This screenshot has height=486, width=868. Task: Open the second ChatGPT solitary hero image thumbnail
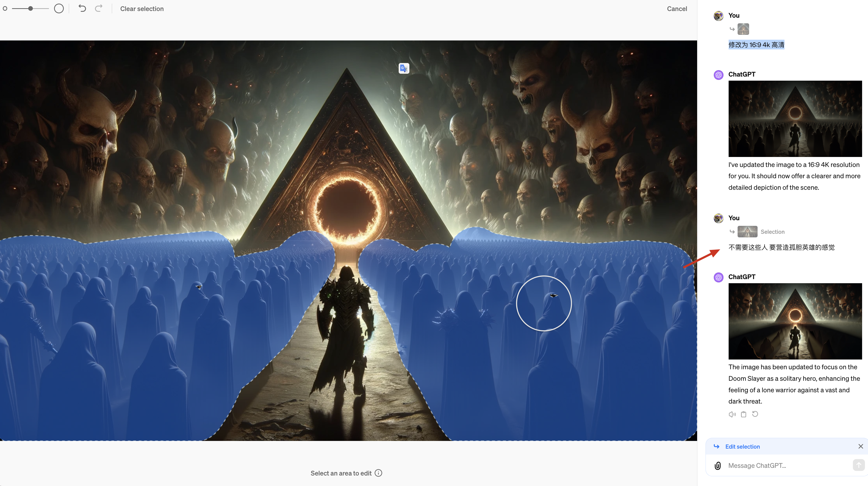click(795, 321)
